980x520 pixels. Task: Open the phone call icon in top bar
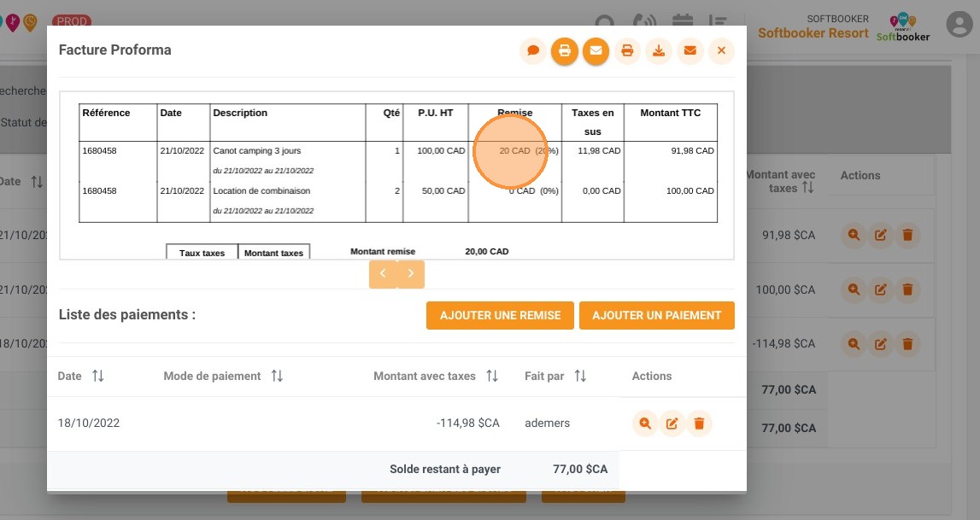pos(643,20)
